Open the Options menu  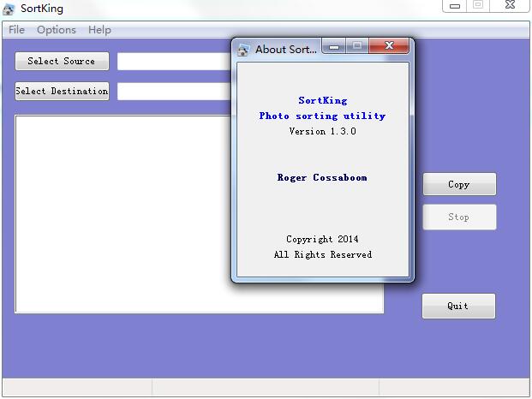click(x=57, y=30)
